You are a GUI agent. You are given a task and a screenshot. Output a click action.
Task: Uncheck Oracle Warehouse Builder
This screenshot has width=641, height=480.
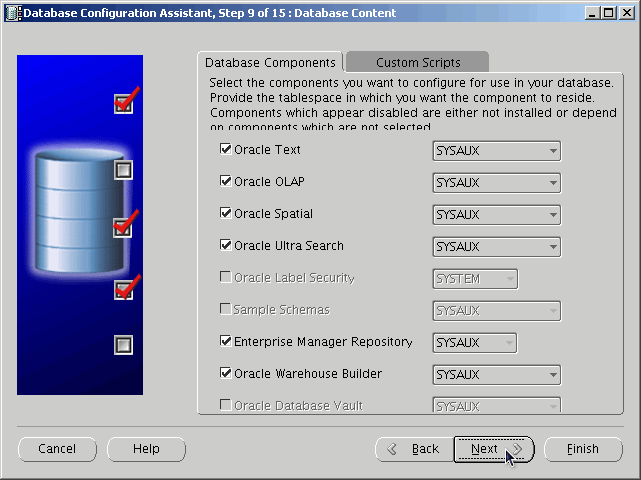(x=225, y=374)
